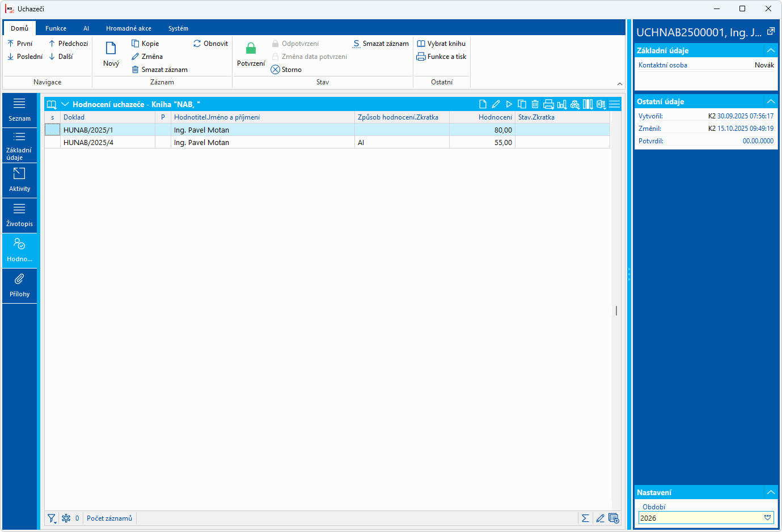
Task: Click Vybrat knihu in the ribbon
Action: pyautogui.click(x=441, y=44)
